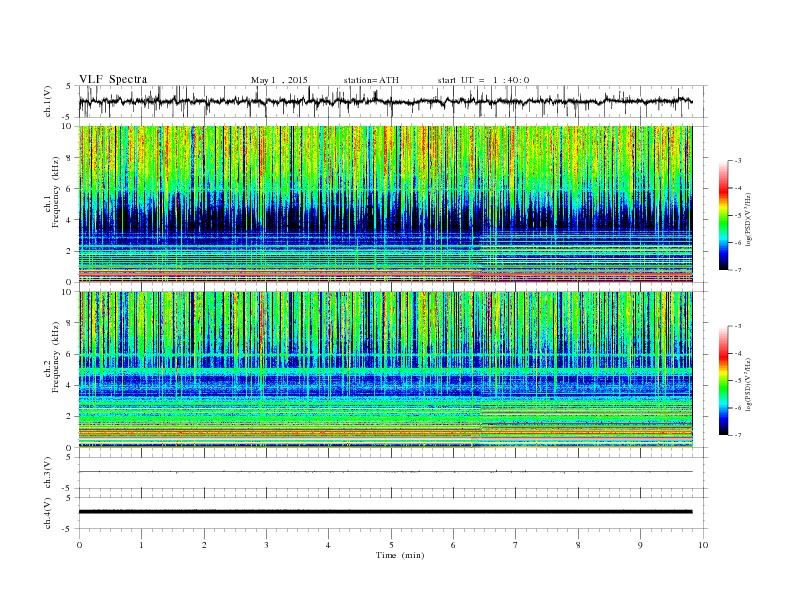Click the "-7" tick on the ch.1 colorbar
This screenshot has width=792, height=612.
coord(737,270)
